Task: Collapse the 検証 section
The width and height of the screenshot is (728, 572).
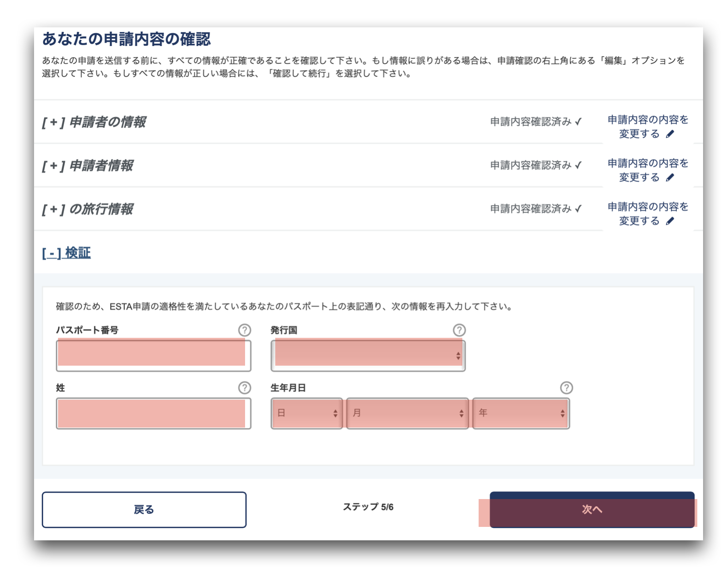Action: (66, 253)
